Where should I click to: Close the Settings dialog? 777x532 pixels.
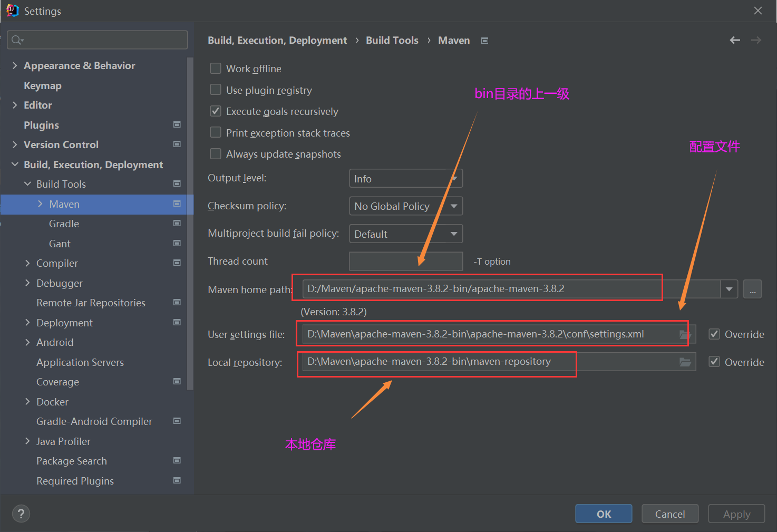(x=758, y=11)
